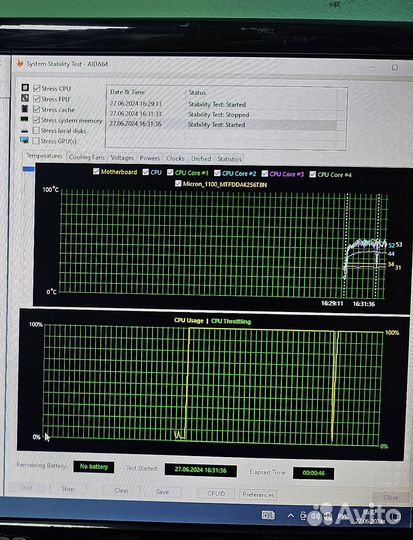Switch to the Temperatures tab
Screen dimensions: 413x540
[44, 156]
